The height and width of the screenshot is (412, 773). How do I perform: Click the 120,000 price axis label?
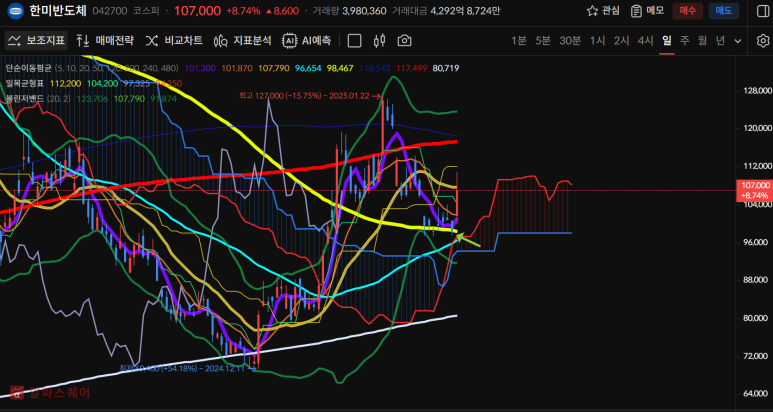(757, 129)
